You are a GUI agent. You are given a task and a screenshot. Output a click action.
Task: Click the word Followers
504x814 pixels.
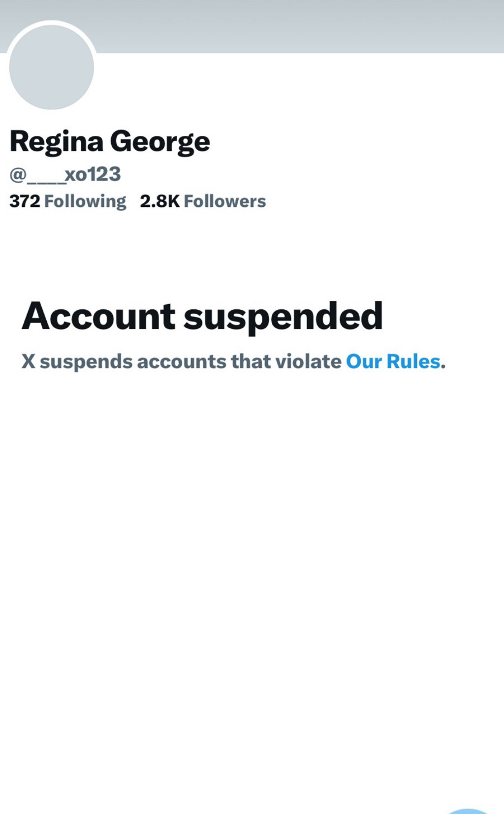coord(225,201)
